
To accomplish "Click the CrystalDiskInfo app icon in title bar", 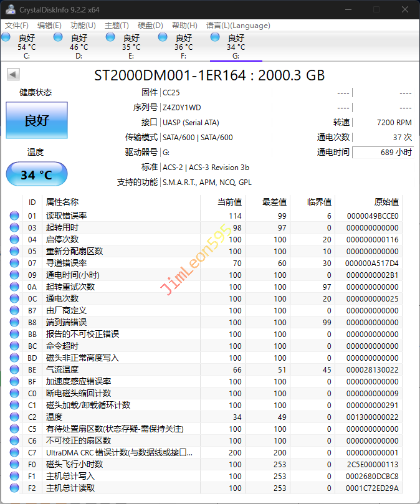I will click(x=11, y=9).
